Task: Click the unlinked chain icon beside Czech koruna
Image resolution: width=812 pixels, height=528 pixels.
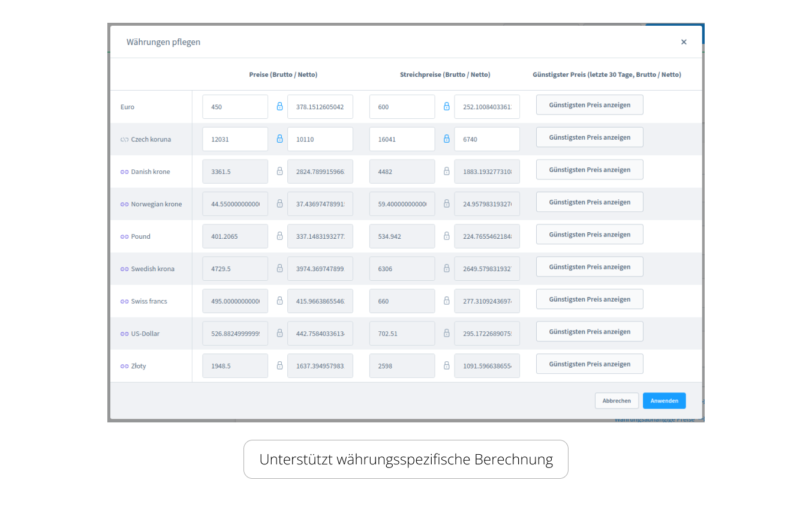Action: (124, 140)
